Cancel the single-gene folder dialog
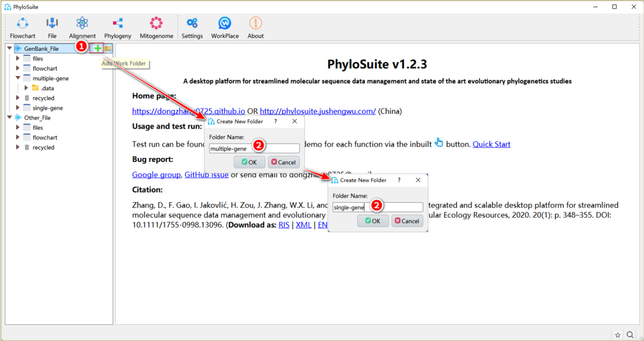Image resolution: width=644 pixels, height=341 pixels. point(407,221)
